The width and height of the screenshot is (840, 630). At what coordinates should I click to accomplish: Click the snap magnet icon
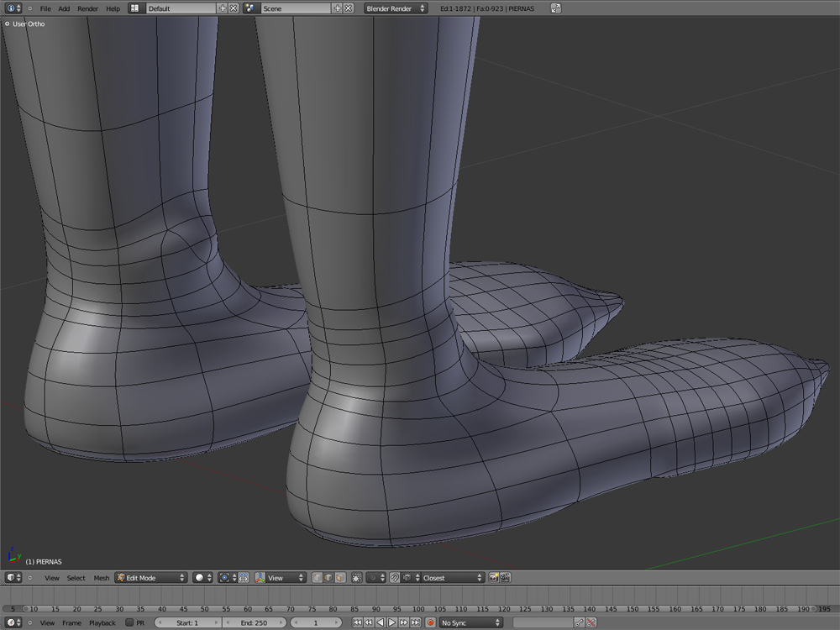(394, 578)
